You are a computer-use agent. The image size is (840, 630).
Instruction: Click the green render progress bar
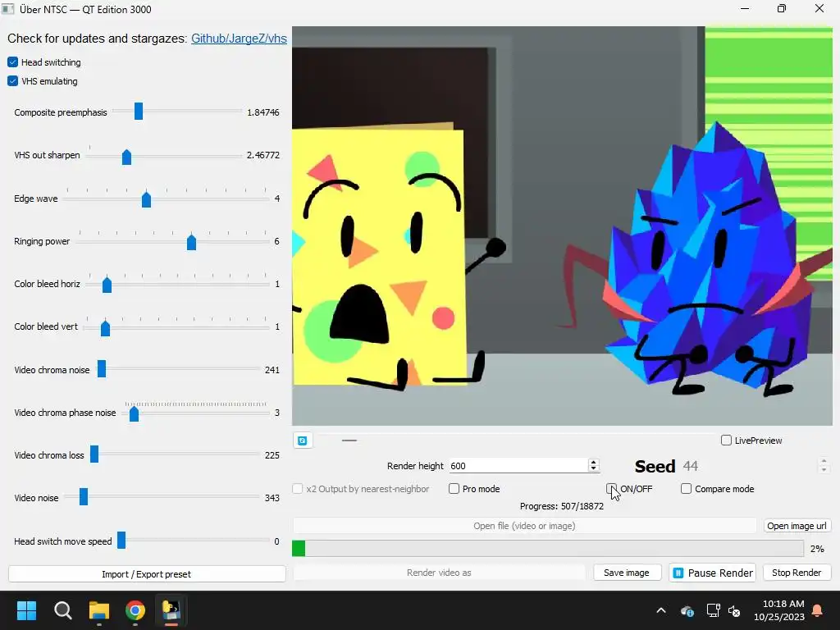tap(548, 549)
